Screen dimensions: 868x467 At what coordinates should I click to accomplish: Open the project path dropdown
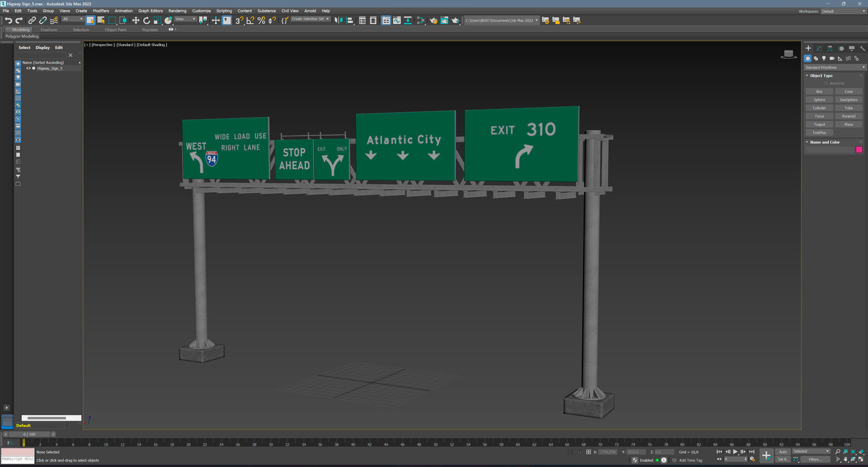[x=502, y=20]
